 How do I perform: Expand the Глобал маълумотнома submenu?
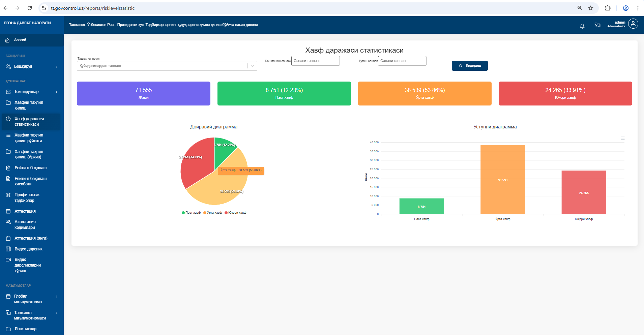(x=32, y=299)
